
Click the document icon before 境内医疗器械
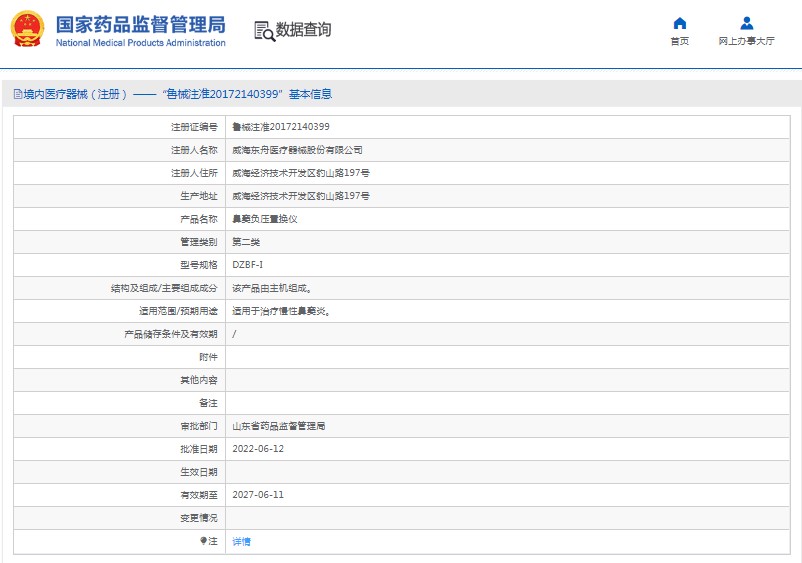(17, 94)
